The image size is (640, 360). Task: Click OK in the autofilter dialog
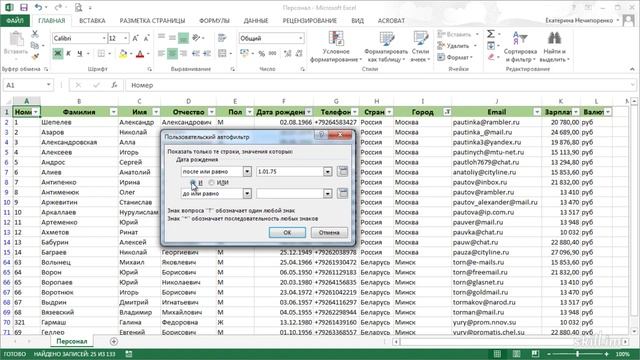click(287, 232)
